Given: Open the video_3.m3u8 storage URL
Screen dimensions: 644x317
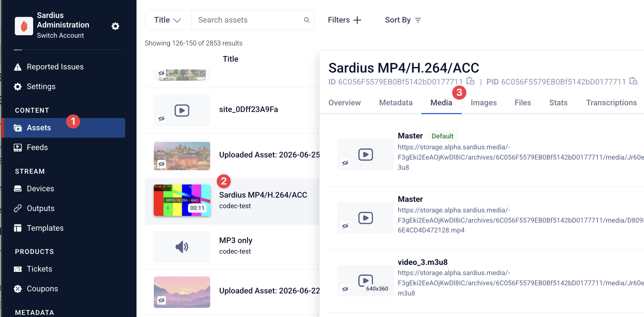Looking at the screenshot, I should coord(521,283).
